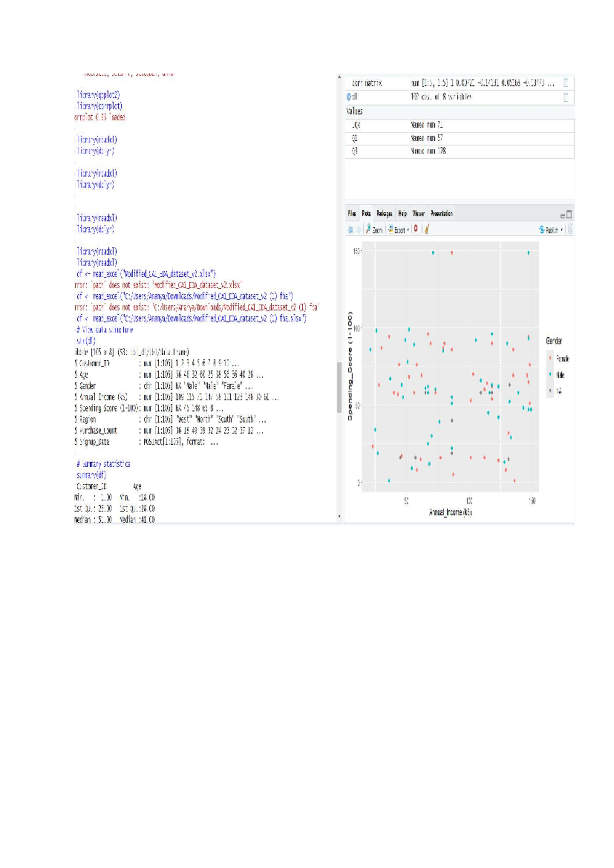View df in data viewer icon
The width and height of the screenshot is (614, 868).
(x=566, y=97)
